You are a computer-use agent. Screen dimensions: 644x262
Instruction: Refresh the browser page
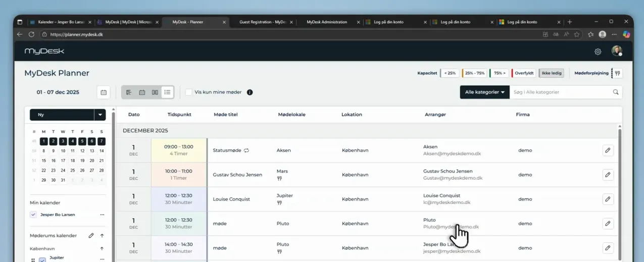click(31, 34)
